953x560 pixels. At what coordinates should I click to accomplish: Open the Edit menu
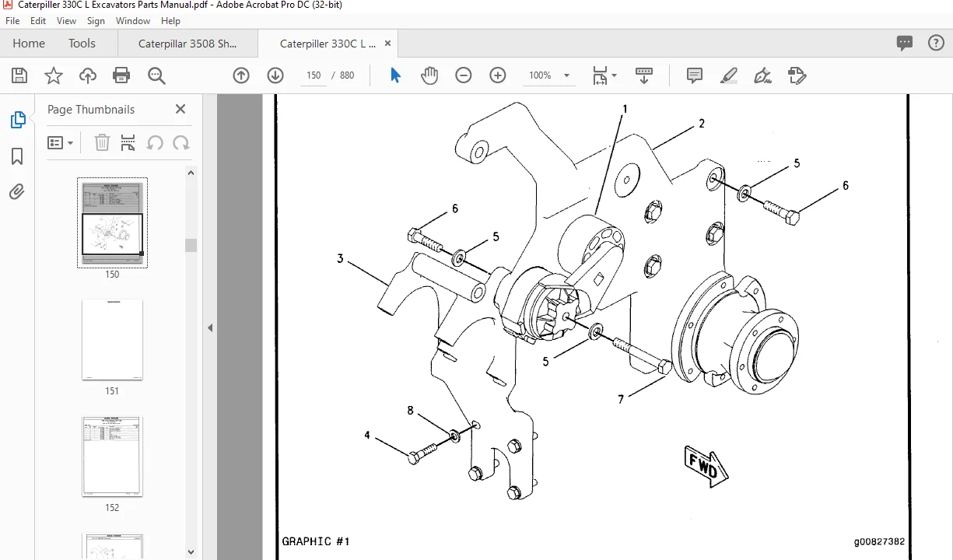(x=37, y=21)
